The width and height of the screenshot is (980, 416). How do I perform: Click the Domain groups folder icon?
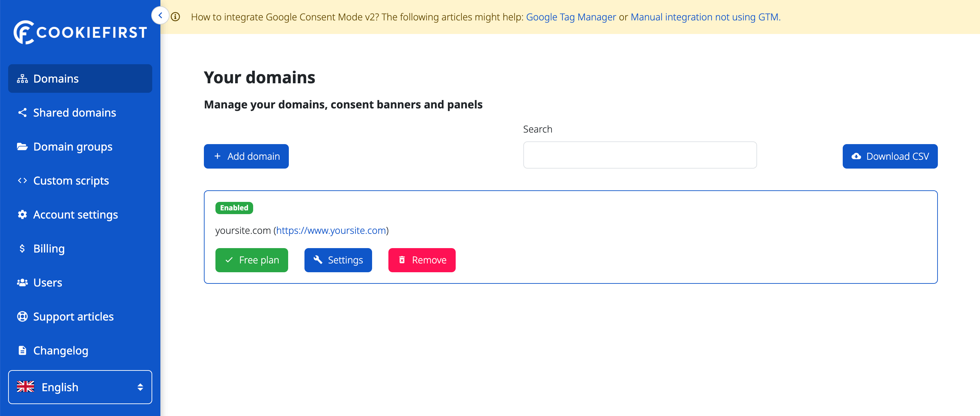(22, 146)
